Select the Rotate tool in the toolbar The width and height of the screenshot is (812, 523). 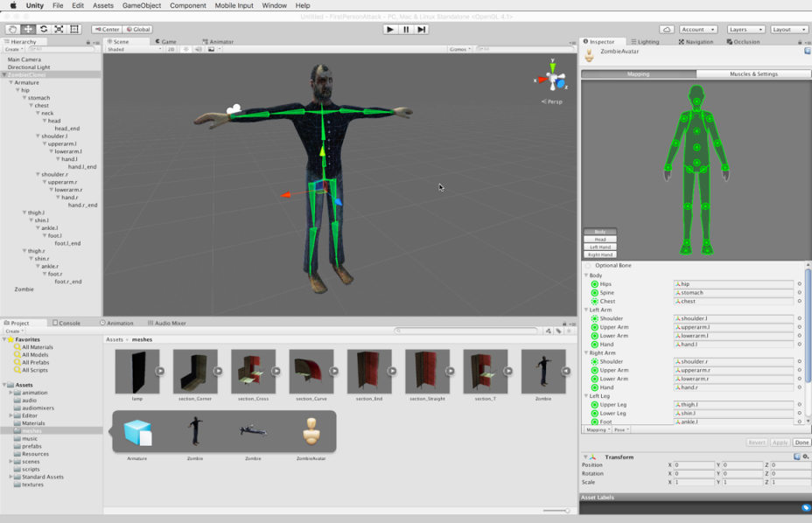44,30
